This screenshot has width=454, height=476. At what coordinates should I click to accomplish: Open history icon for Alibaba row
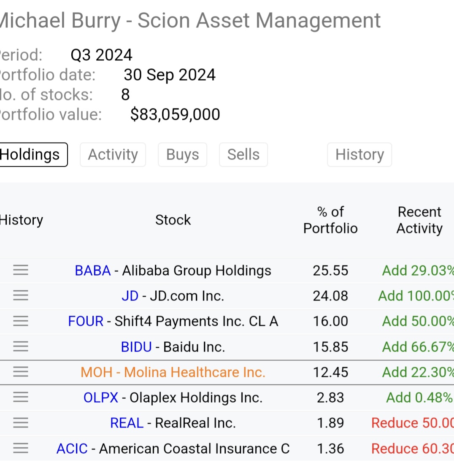pyautogui.click(x=21, y=270)
